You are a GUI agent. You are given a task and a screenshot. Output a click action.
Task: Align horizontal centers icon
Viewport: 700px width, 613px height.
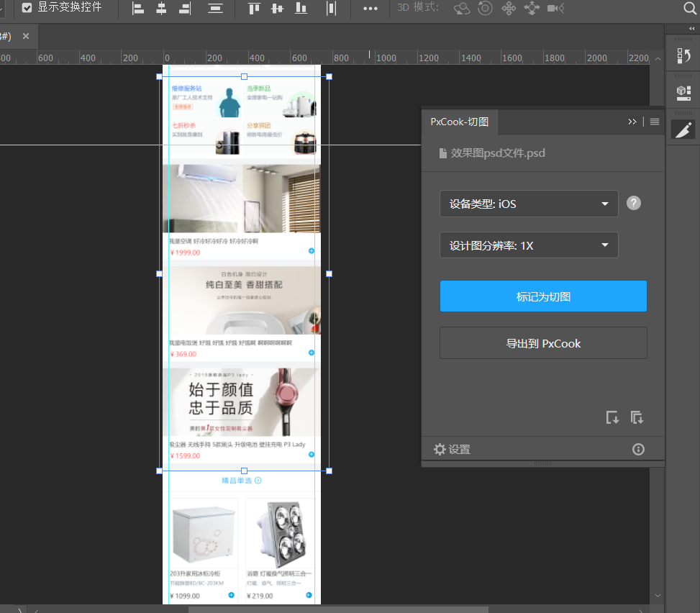click(161, 8)
